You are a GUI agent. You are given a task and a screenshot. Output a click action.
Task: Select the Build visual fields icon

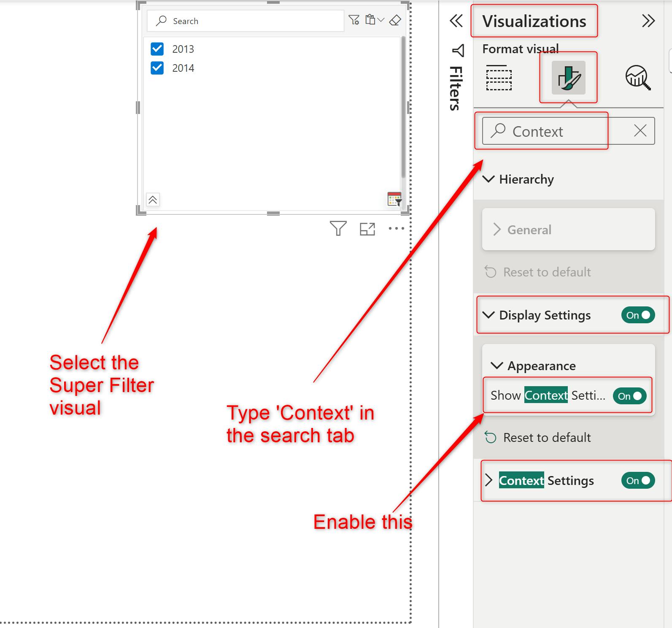coord(499,78)
